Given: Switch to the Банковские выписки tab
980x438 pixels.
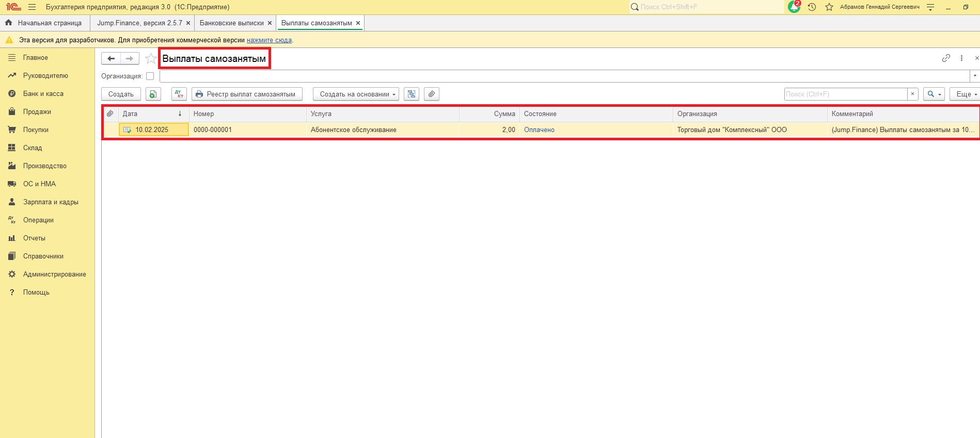Looking at the screenshot, I should (x=231, y=23).
